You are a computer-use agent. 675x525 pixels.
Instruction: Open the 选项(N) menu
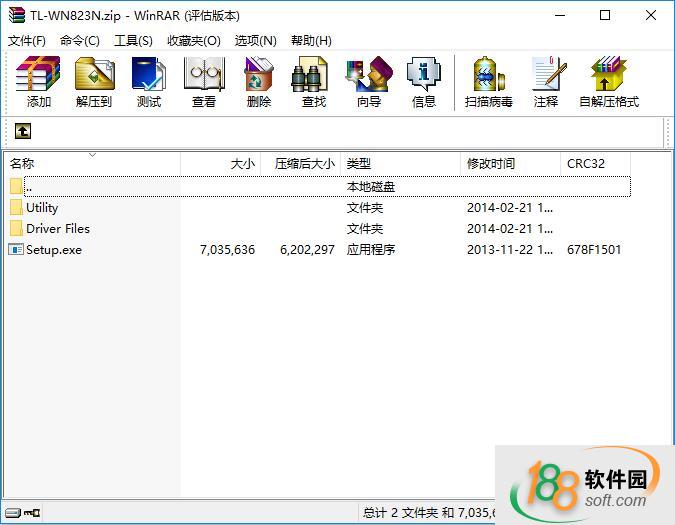[255, 41]
